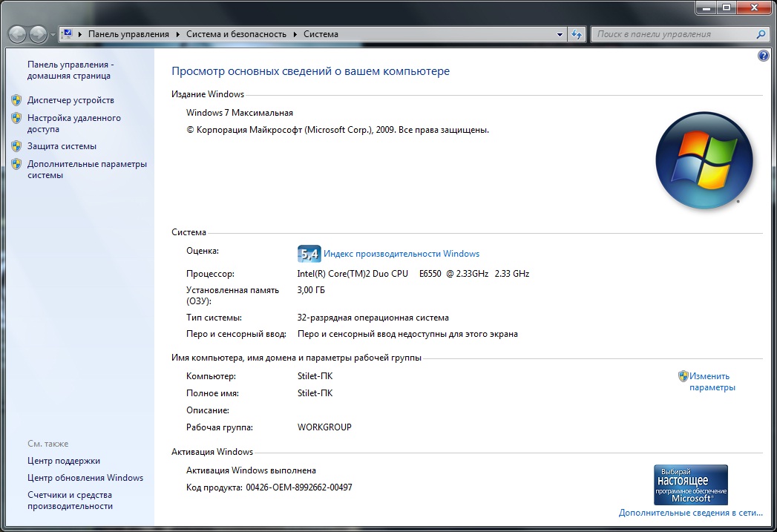This screenshot has width=777, height=532.
Task: Click the Forward navigation arrow
Action: tap(38, 34)
